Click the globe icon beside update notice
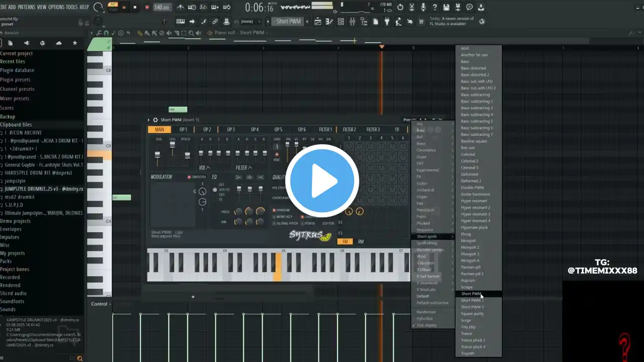 pos(482,21)
